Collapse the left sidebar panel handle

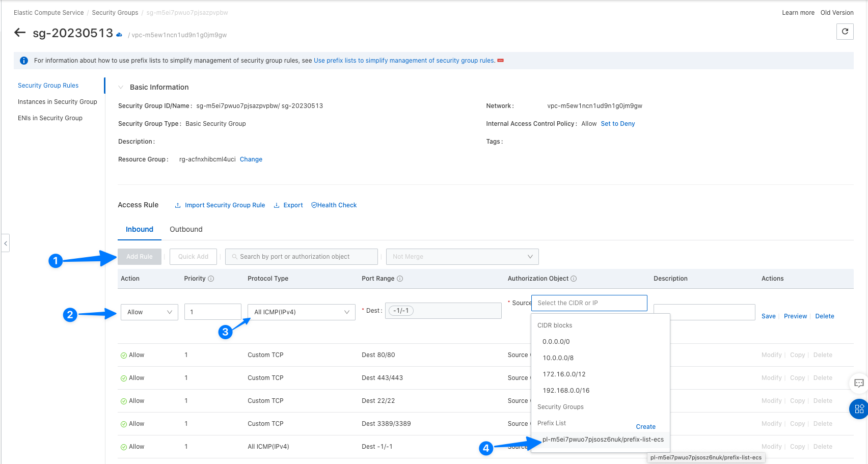[6, 243]
